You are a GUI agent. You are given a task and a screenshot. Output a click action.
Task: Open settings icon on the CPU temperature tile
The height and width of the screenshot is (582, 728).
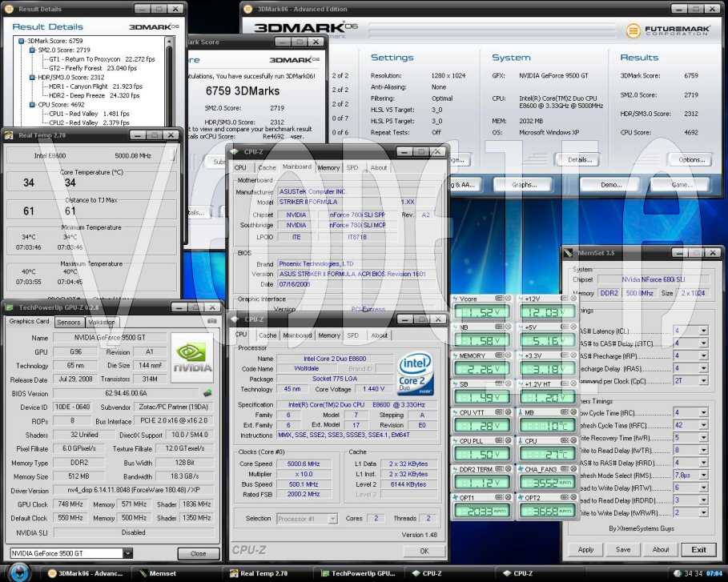(565, 440)
